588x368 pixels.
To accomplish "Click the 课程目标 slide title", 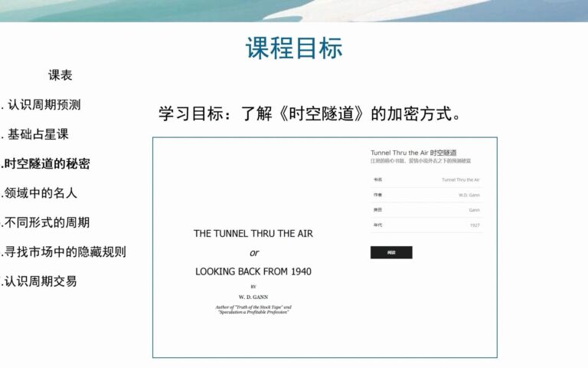I will (294, 48).
